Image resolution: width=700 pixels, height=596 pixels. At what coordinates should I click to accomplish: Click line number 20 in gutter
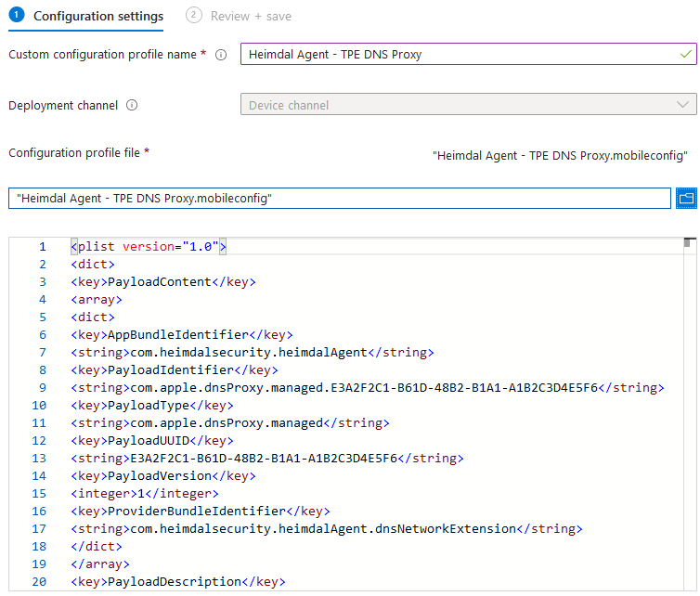tap(39, 582)
